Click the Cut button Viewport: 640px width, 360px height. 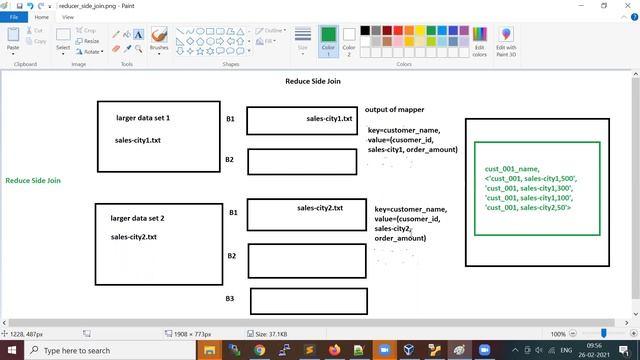point(35,31)
